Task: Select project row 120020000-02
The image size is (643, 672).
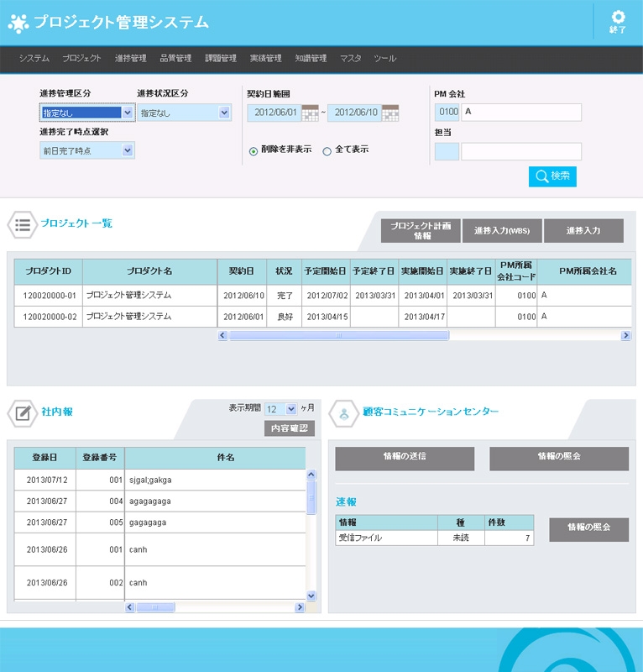Action: coord(323,318)
